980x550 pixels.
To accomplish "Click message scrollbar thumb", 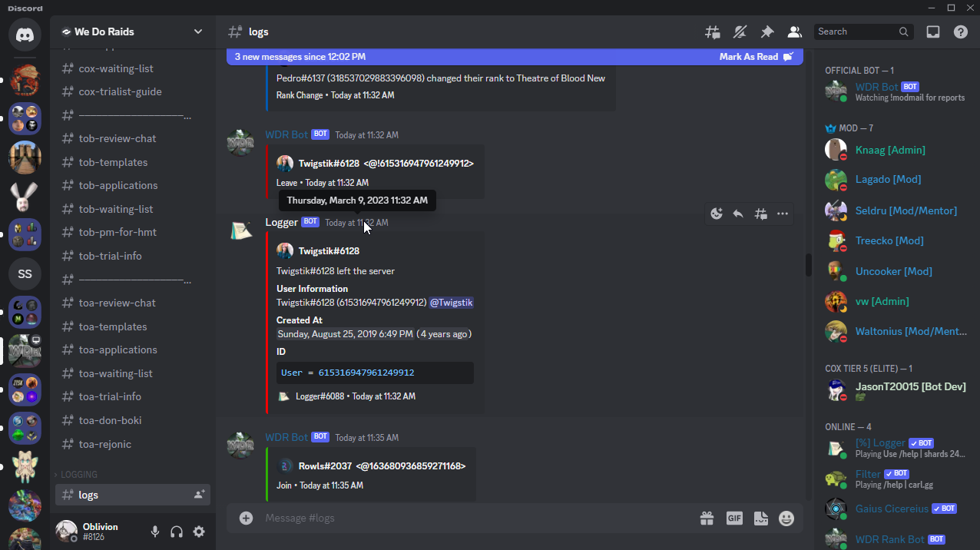I will click(x=808, y=265).
